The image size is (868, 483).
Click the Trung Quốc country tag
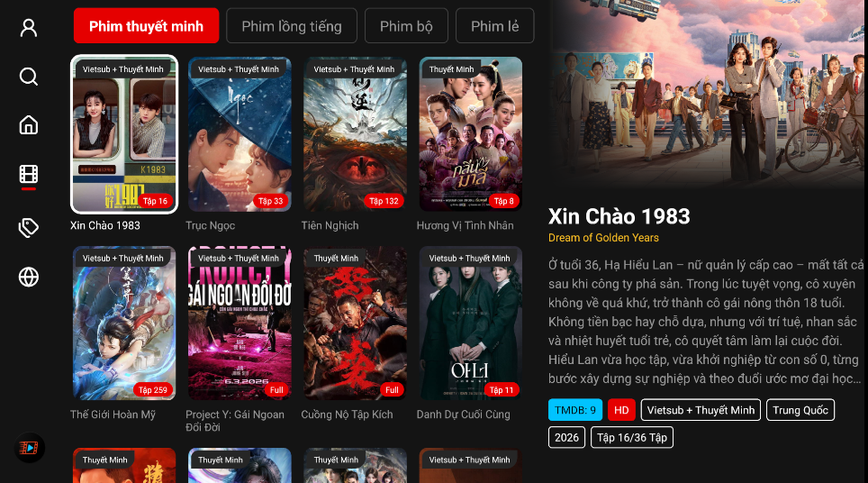click(x=800, y=410)
